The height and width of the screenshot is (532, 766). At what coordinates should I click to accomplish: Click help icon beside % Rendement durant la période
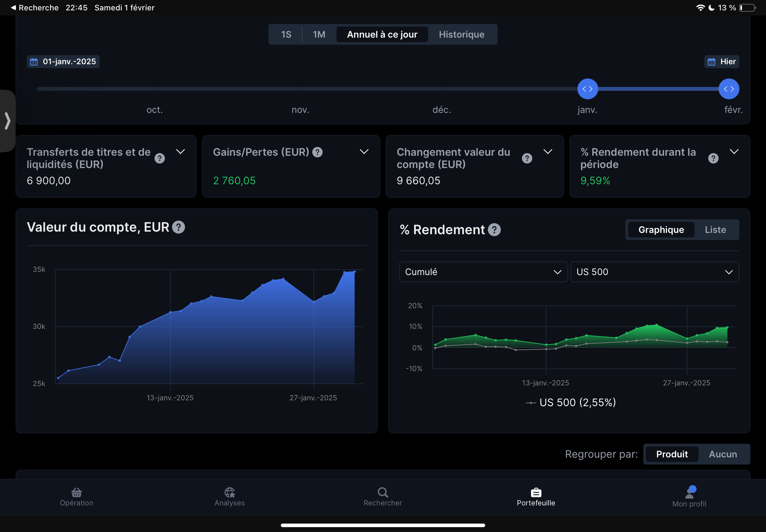713,158
